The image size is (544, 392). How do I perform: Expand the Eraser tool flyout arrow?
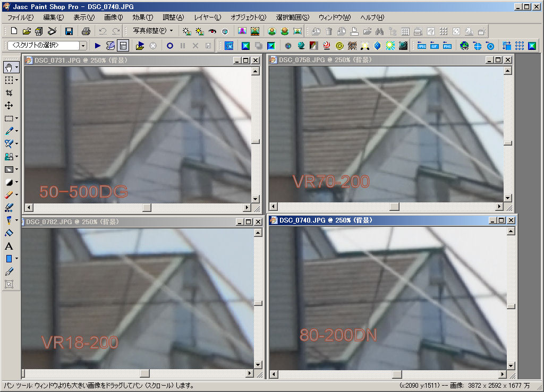[x=16, y=194]
